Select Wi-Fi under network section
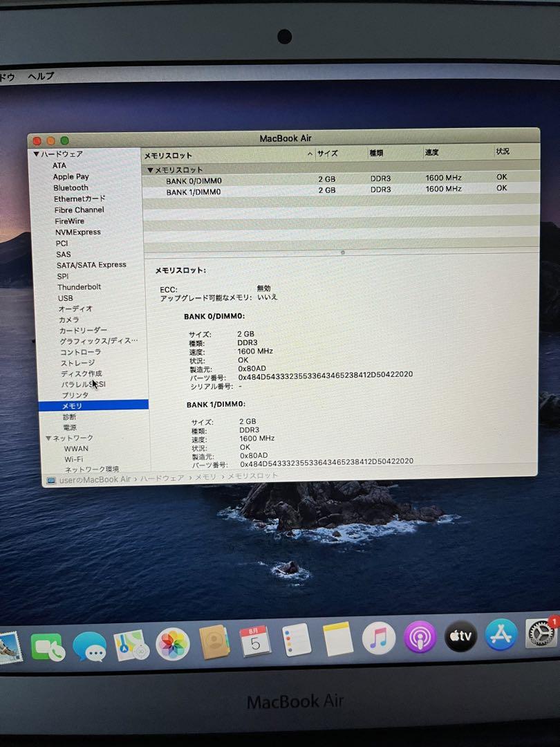Image resolution: width=560 pixels, height=747 pixels. click(x=73, y=459)
